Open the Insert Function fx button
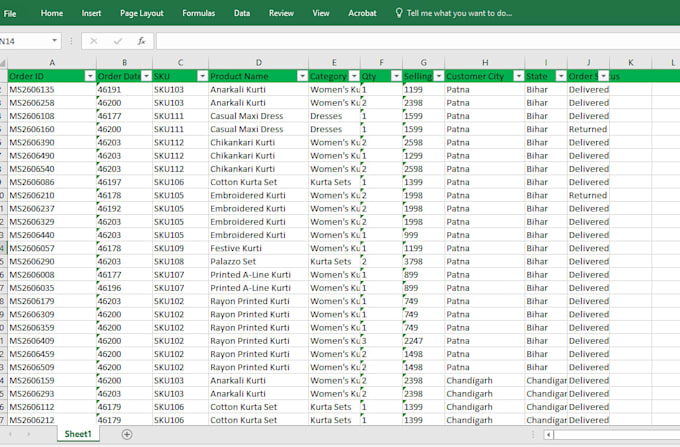The width and height of the screenshot is (680, 447). pyautogui.click(x=141, y=41)
